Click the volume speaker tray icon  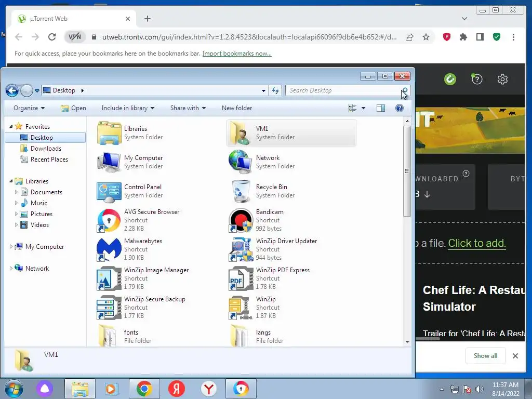tap(480, 389)
